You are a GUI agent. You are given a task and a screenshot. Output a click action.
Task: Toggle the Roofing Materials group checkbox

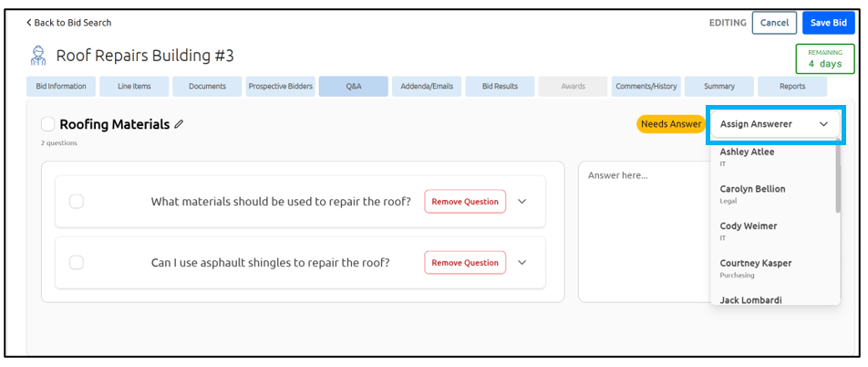(x=47, y=124)
